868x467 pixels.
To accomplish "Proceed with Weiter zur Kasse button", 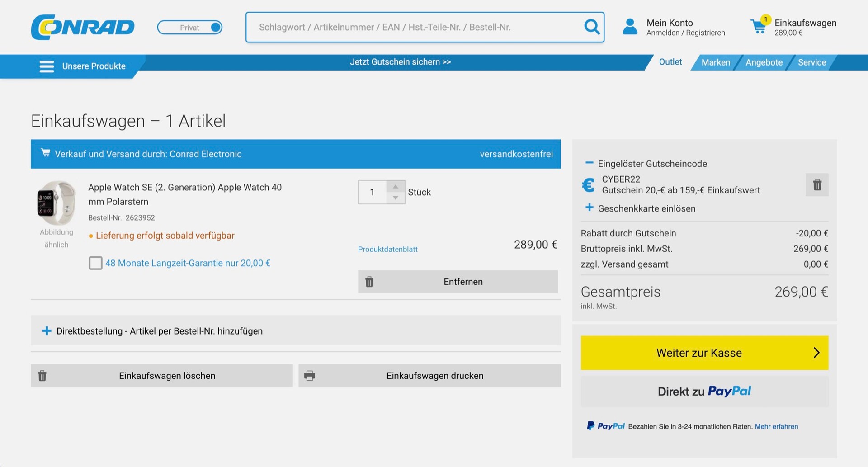I will click(x=704, y=353).
